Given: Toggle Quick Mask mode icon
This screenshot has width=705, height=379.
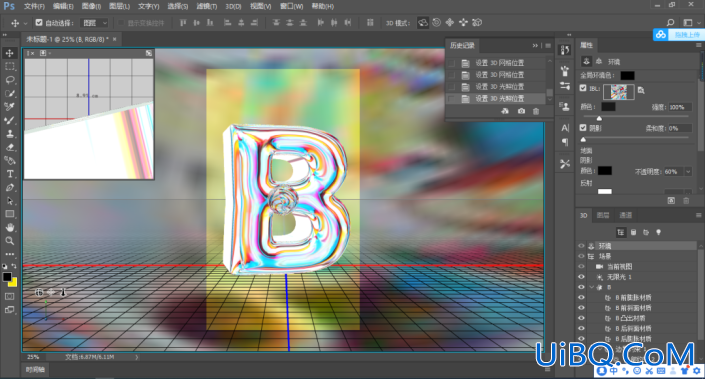Looking at the screenshot, I should tap(9, 296).
